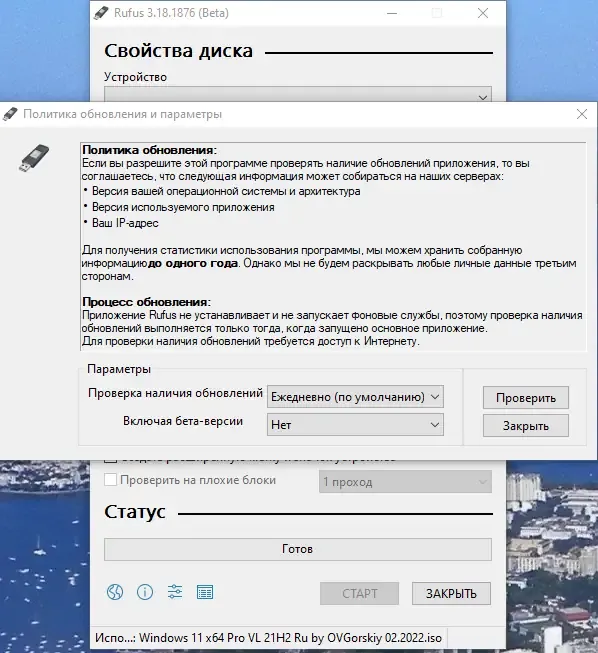This screenshot has width=598, height=653.
Task: Click the Закрыть button in the dialog
Action: 526,426
